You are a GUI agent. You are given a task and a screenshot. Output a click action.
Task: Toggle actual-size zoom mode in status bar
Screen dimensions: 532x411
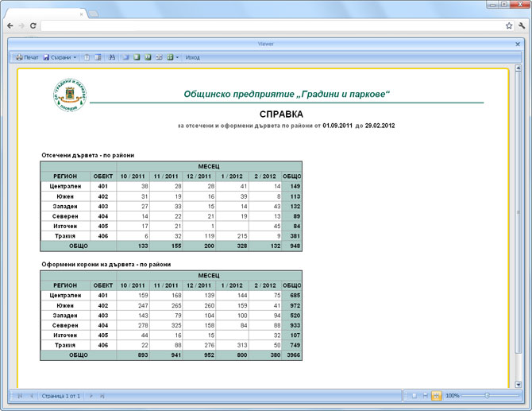tap(414, 396)
